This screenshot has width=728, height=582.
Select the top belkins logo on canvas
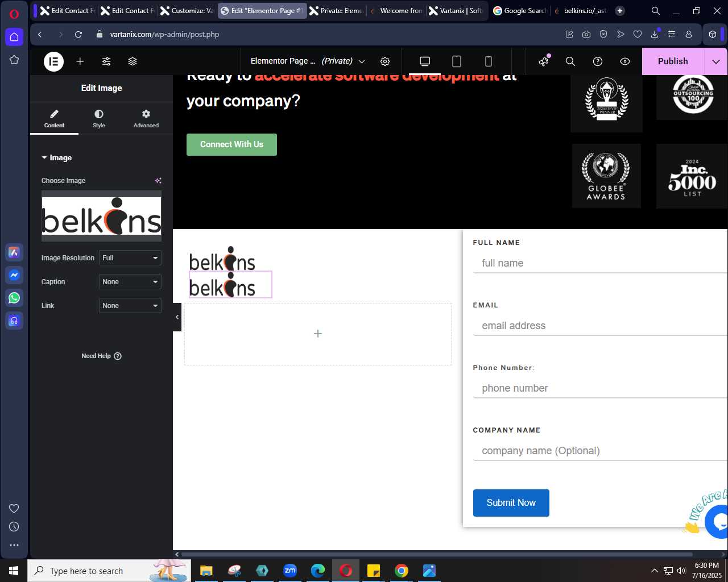(222, 259)
